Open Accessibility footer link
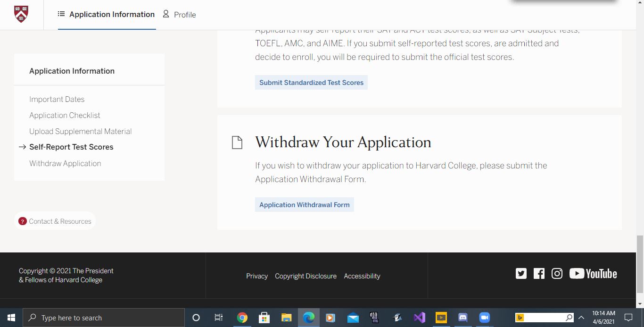The width and height of the screenshot is (644, 327). tap(362, 276)
